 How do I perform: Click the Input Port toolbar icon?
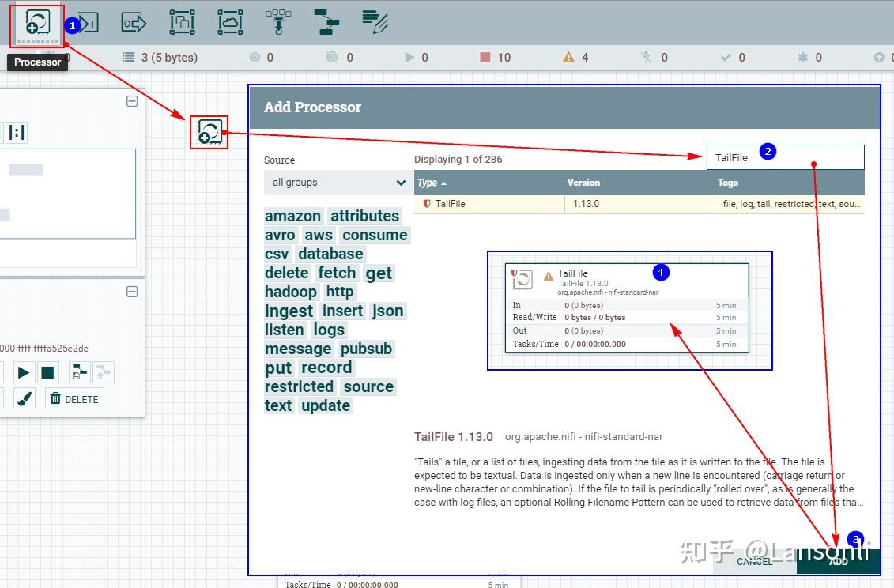(x=89, y=23)
